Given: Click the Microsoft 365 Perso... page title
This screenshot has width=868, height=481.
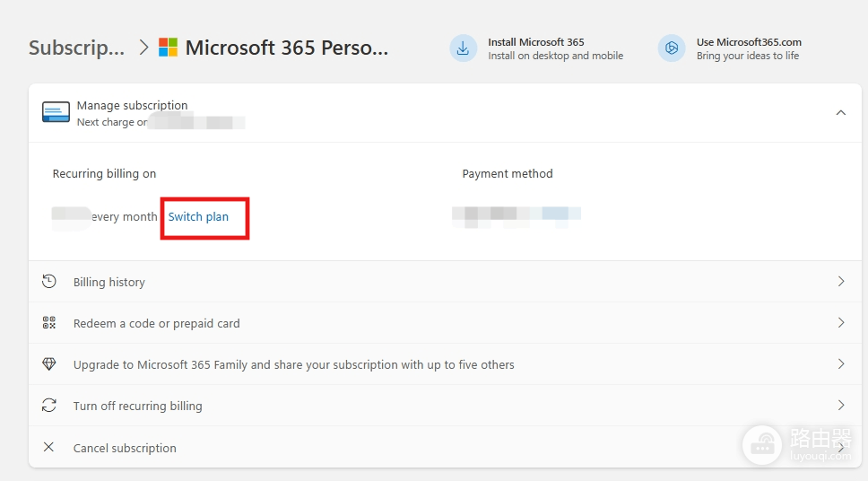Looking at the screenshot, I should tap(287, 48).
